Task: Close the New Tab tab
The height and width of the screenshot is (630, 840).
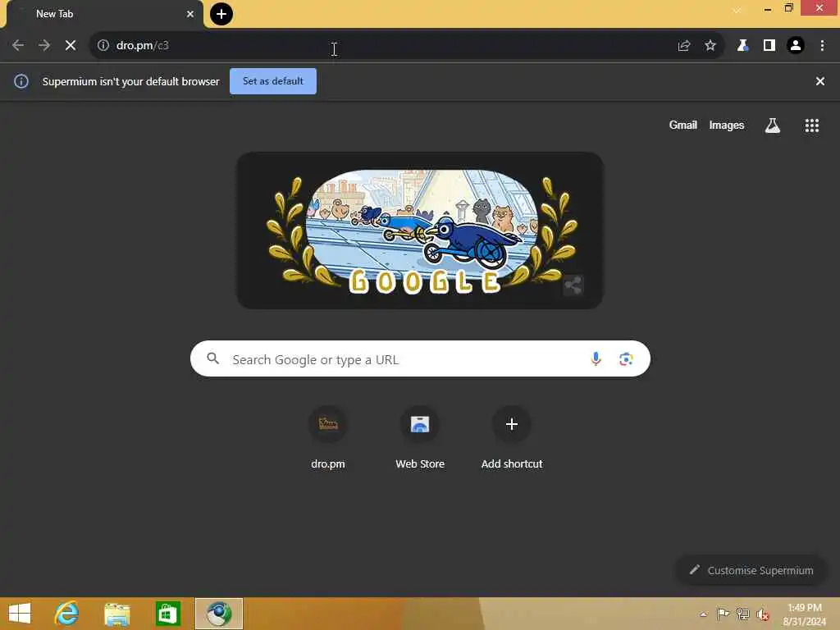Action: point(190,14)
